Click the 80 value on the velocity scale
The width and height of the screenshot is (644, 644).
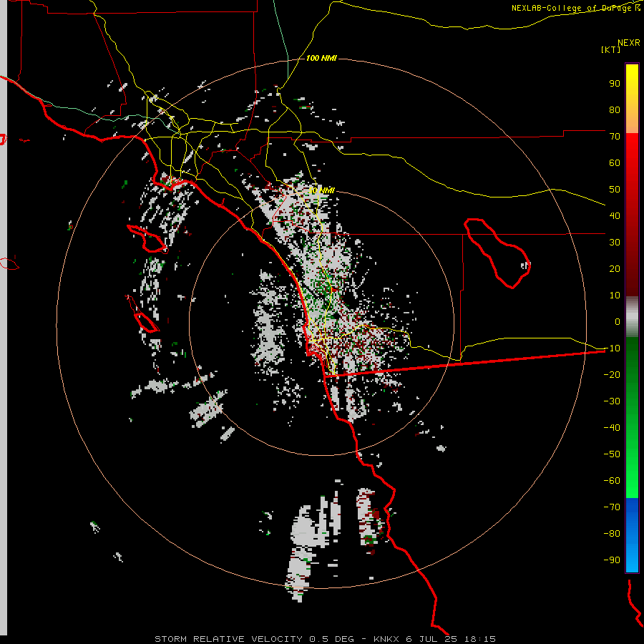pos(615,110)
